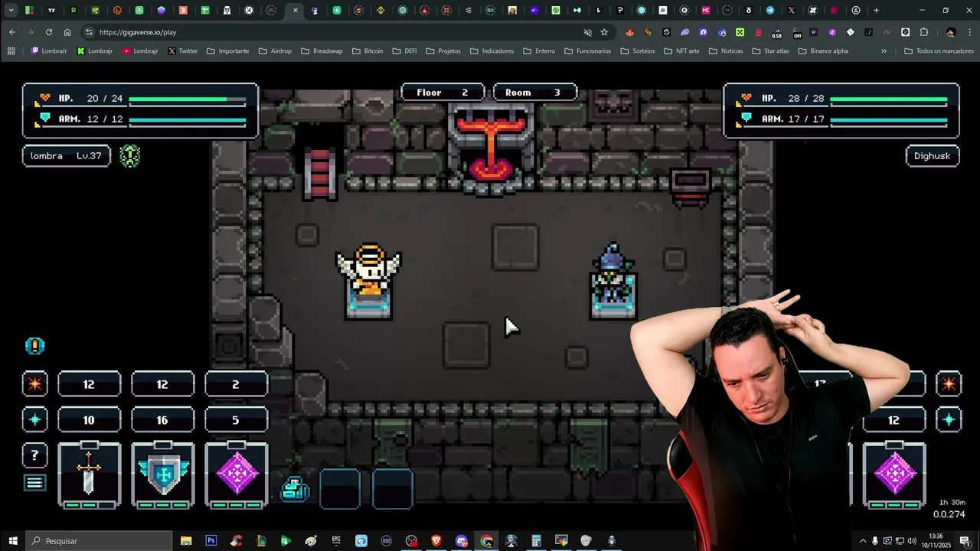Open the hamburger menu in the game

point(34,483)
